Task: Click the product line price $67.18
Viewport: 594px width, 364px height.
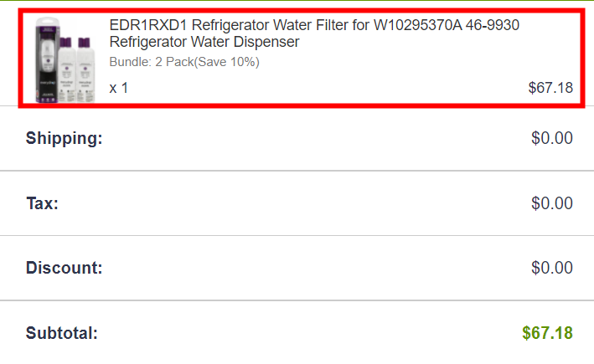Action: pos(550,87)
